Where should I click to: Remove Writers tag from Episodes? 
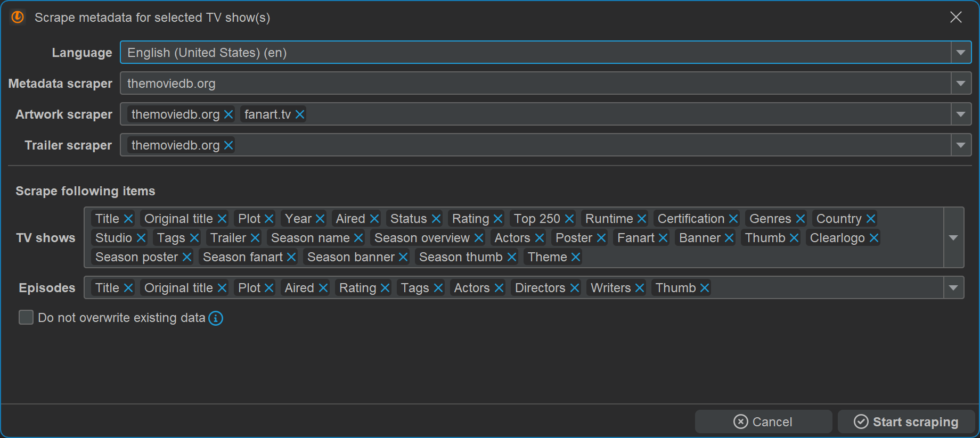(640, 288)
